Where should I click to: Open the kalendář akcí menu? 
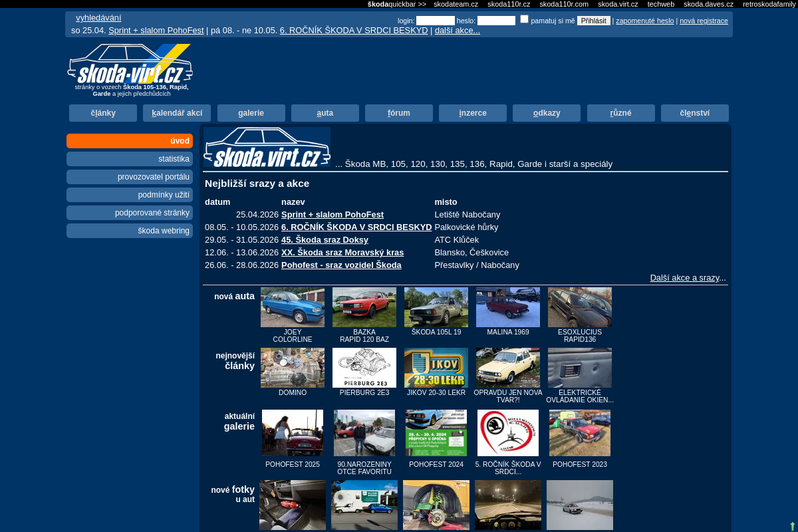pyautogui.click(x=177, y=113)
